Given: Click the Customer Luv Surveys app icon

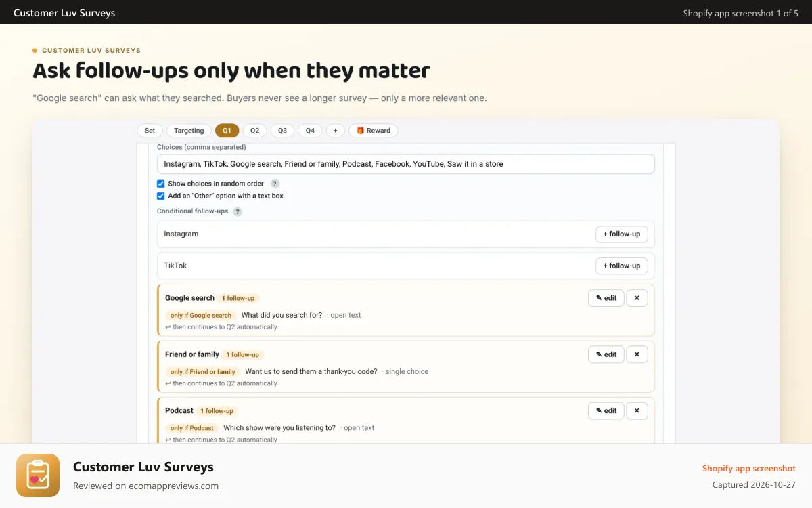Looking at the screenshot, I should click(38, 475).
